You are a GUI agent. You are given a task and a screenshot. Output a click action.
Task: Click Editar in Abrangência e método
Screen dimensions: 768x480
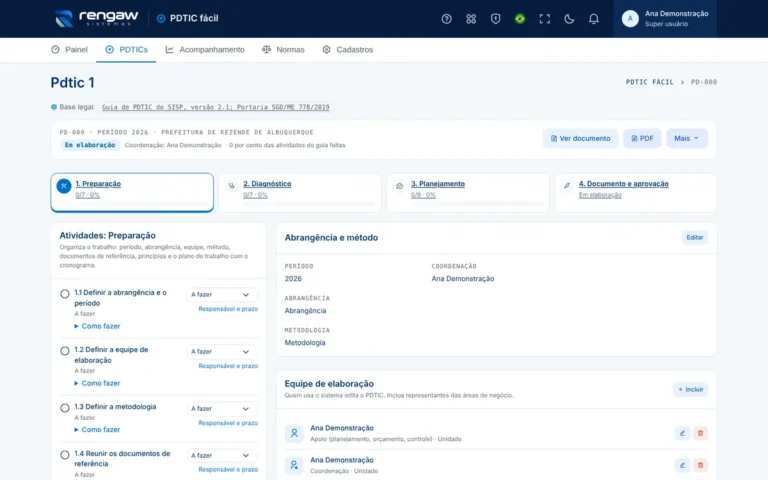695,238
